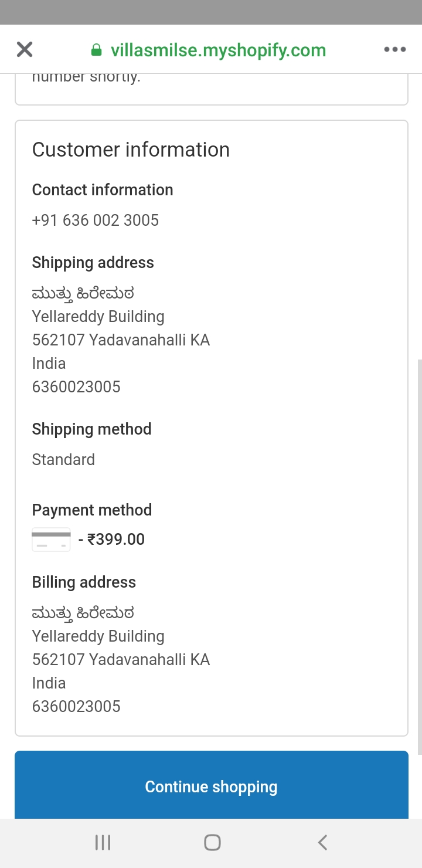Tap the Yadavanahalli line under Billing address
Image resolution: width=422 pixels, height=868 pixels.
coord(121,660)
